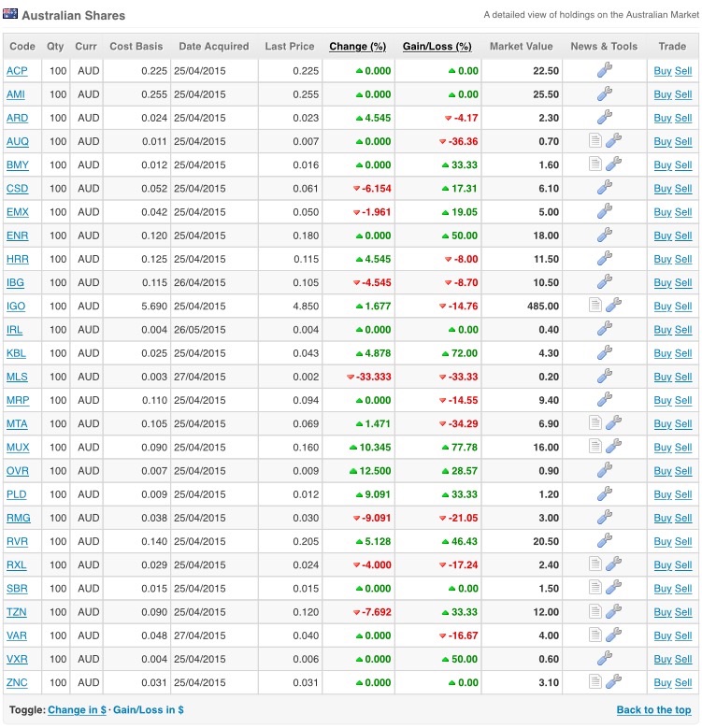Open the wrench tools icon for MUX
Screen dimensions: 702x728
coord(613,446)
